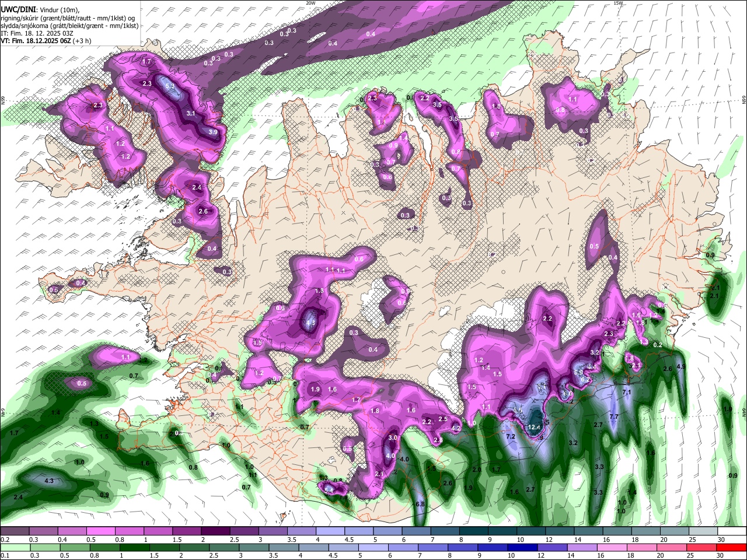This screenshot has width=747, height=560.
Task: Click the "30" label in the upper legend row
Action: click(721, 540)
